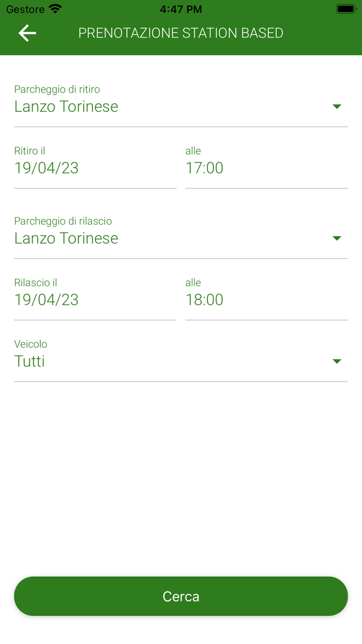Click Lanzo Torinese under Parcheggio di rilascio
Viewport: 362px width, 644px height.
tap(66, 238)
